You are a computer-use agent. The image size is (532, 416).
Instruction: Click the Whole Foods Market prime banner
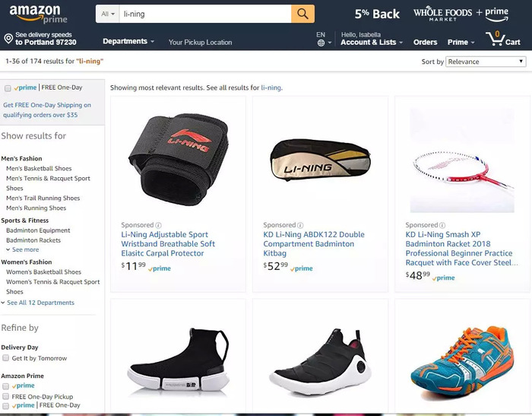(461, 14)
